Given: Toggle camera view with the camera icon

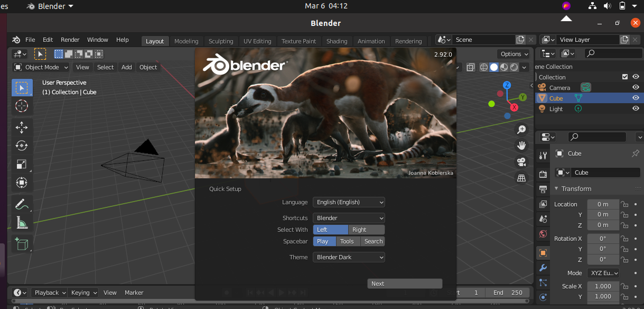Looking at the screenshot, I should (x=521, y=162).
